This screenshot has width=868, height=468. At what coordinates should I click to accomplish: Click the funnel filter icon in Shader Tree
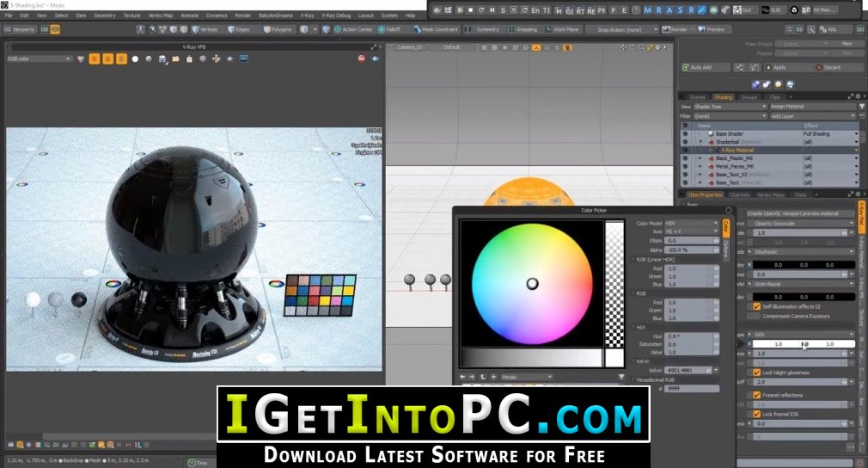pos(862,107)
